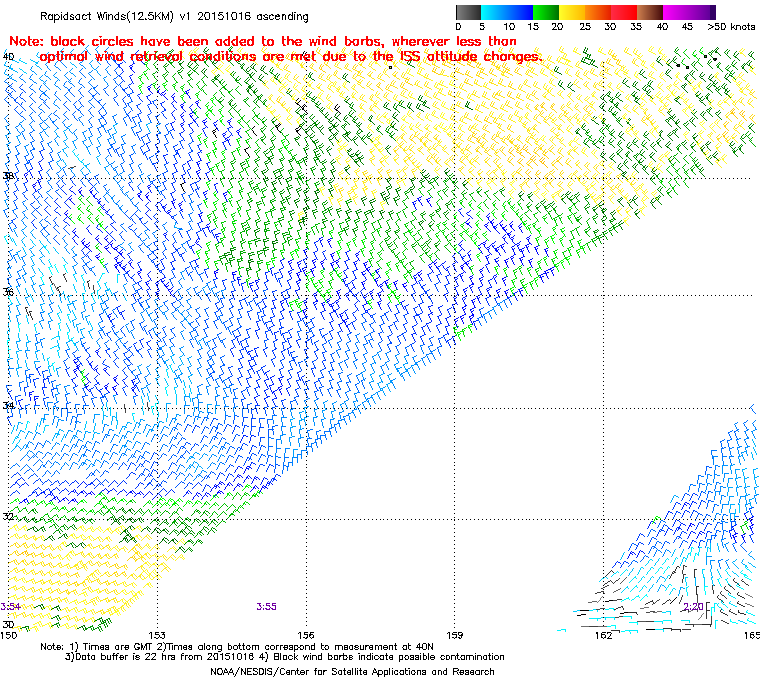Image resolution: width=760 pixels, height=688 pixels.
Task: Click the magenta 40–45 knots legend swatch
Action: coord(677,12)
